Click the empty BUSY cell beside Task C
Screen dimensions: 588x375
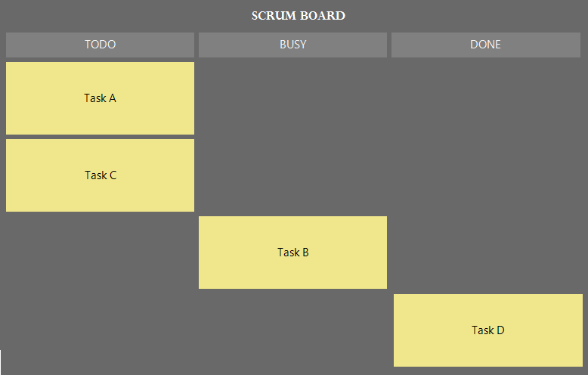[x=292, y=175]
